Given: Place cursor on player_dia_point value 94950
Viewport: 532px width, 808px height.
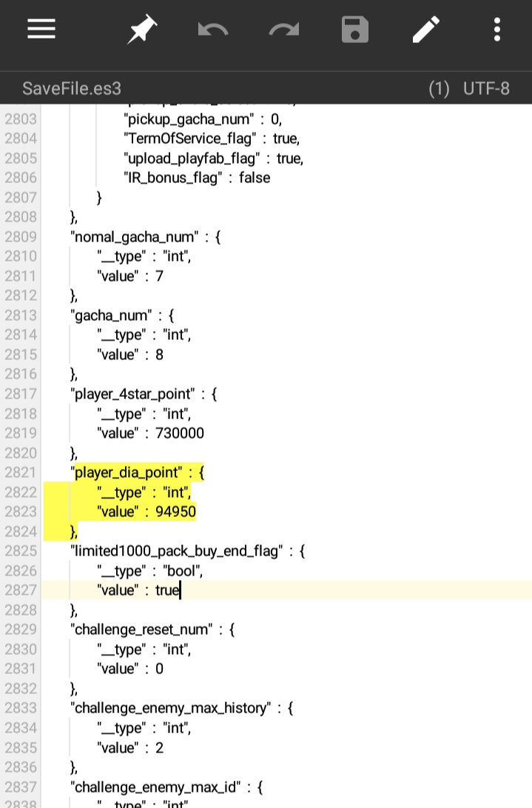Looking at the screenshot, I should point(175,512).
